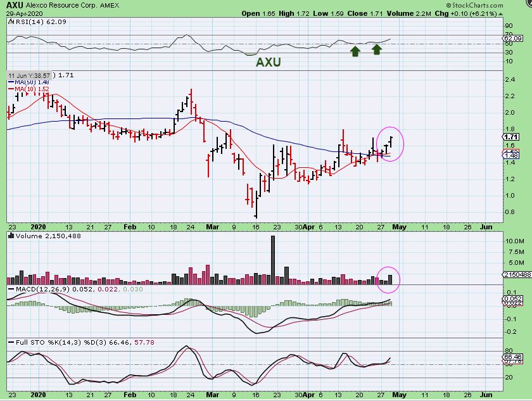Click the Feb label below the price chart

tap(130, 227)
